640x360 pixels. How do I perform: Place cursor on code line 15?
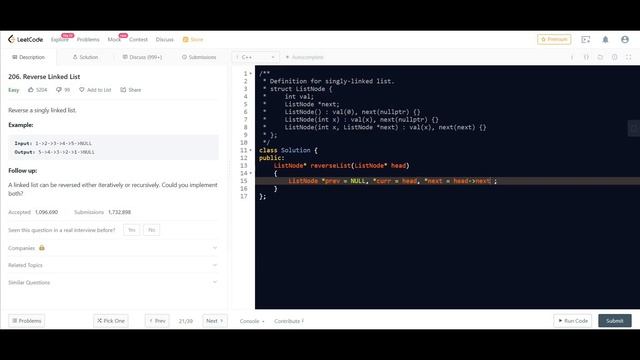(x=447, y=181)
